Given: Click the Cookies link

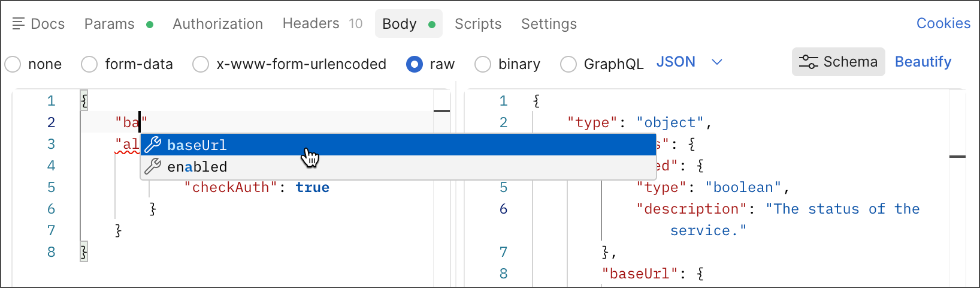Looking at the screenshot, I should click(943, 23).
